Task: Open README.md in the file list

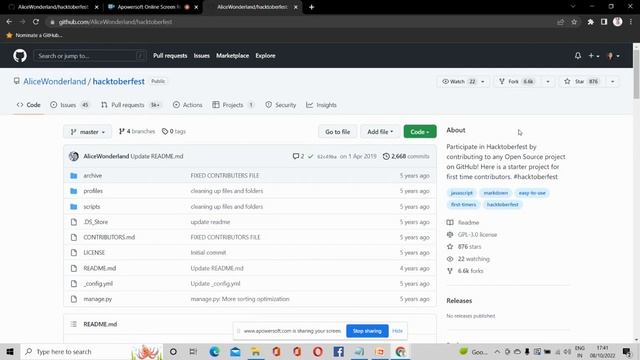Action: pyautogui.click(x=100, y=268)
